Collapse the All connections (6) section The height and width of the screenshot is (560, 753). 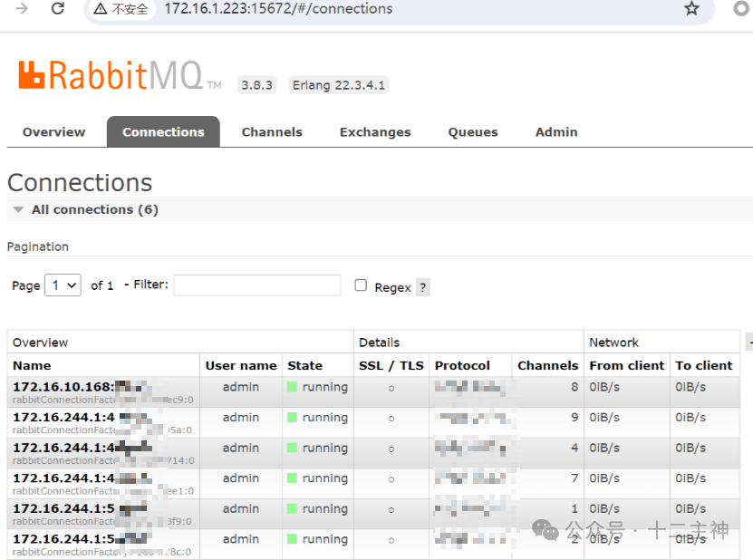19,209
